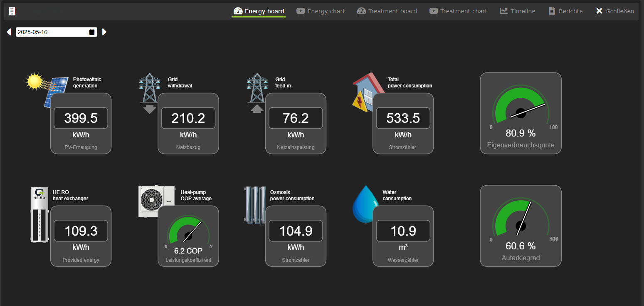Open the Timeline view
This screenshot has height=306, width=644.
click(x=517, y=11)
